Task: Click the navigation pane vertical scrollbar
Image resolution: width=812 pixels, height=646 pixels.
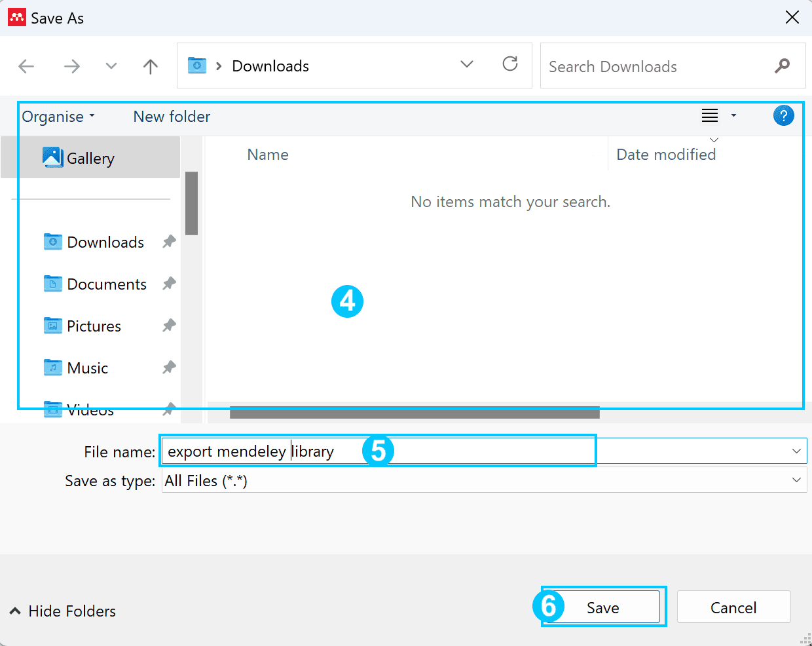Action: click(x=191, y=203)
